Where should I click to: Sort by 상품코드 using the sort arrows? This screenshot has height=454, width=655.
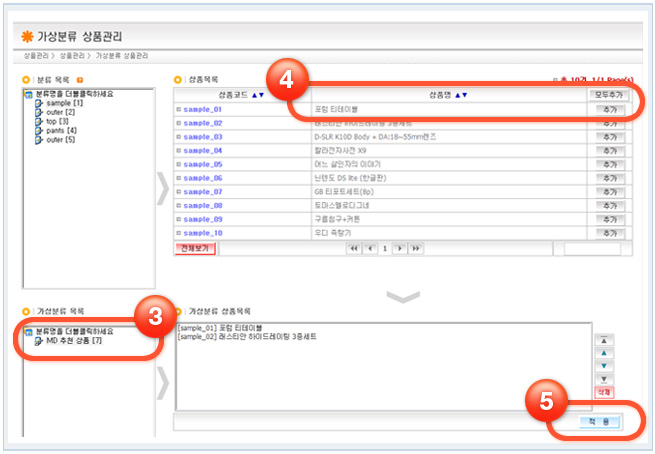point(258,95)
